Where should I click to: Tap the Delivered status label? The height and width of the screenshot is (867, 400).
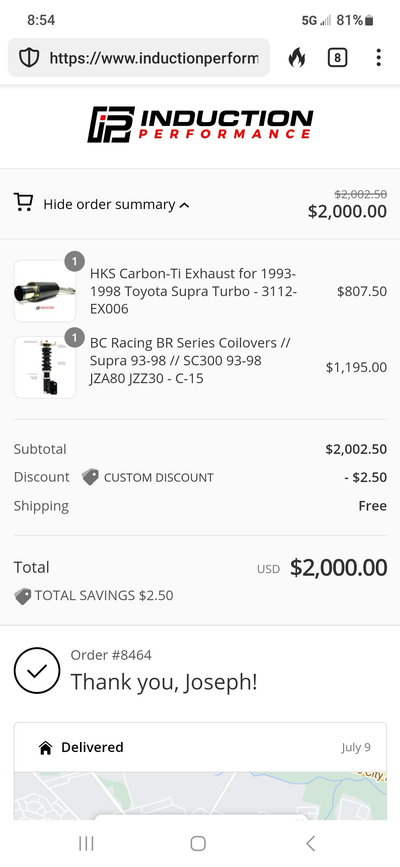(92, 748)
